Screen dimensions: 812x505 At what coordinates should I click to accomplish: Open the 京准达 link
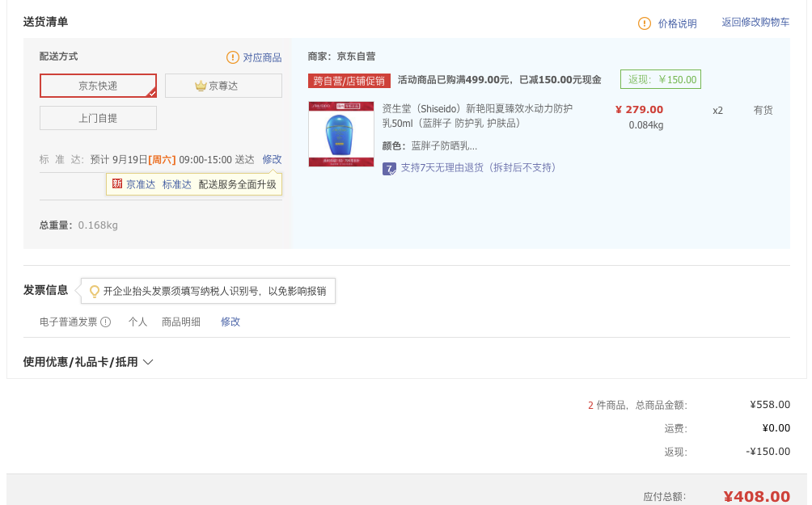coord(141,185)
